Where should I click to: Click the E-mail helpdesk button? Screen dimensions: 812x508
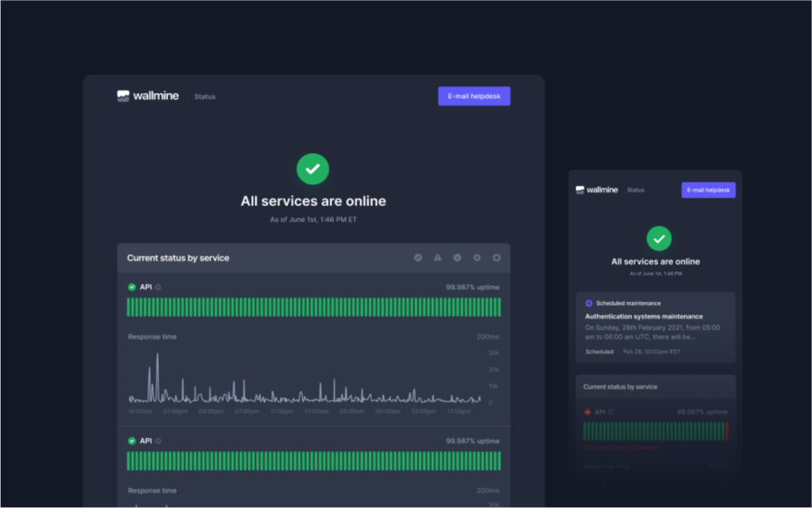[x=474, y=96]
